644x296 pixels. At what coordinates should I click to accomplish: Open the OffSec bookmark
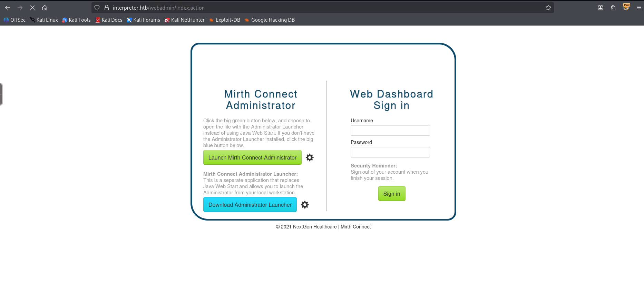14,20
